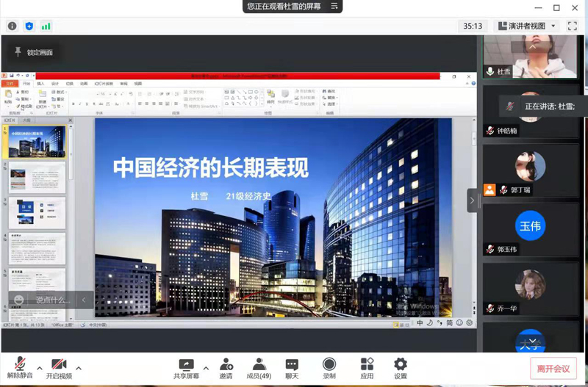588x387 pixels.
Task: Open the menu on the sharing banner
Action: [334, 7]
